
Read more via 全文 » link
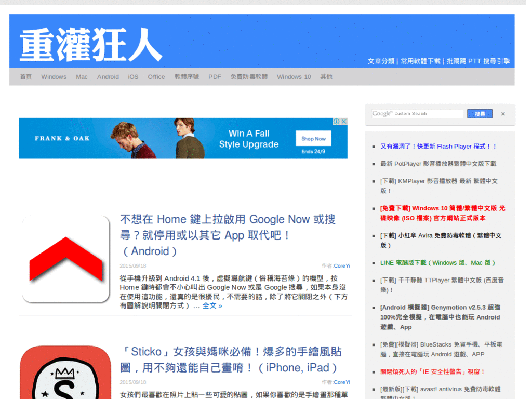pos(212,305)
